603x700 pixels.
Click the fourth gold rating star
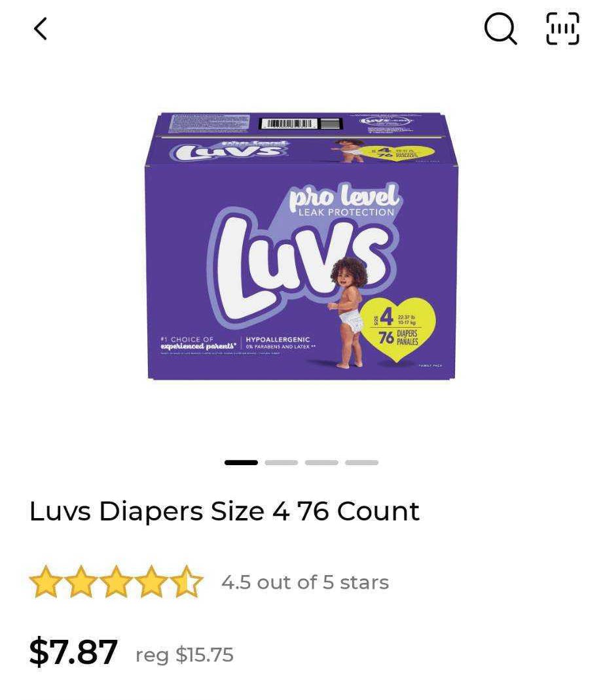[x=151, y=582]
